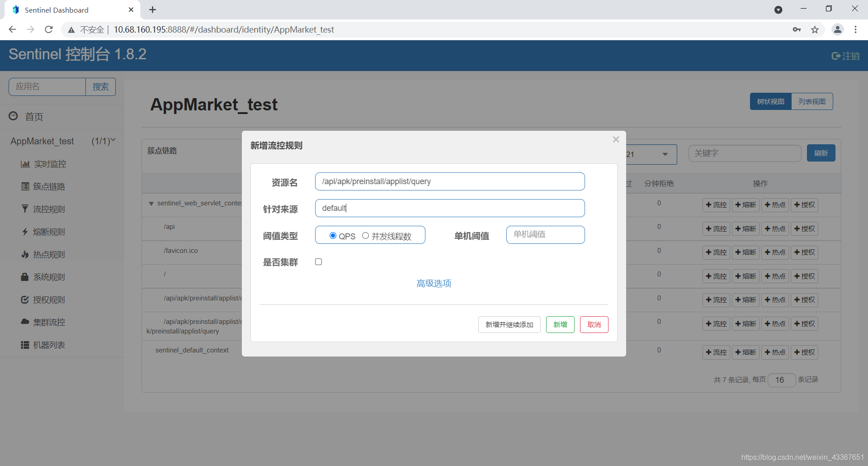Open 熔断规则 in the sidebar
The height and width of the screenshot is (466, 868).
point(49,232)
